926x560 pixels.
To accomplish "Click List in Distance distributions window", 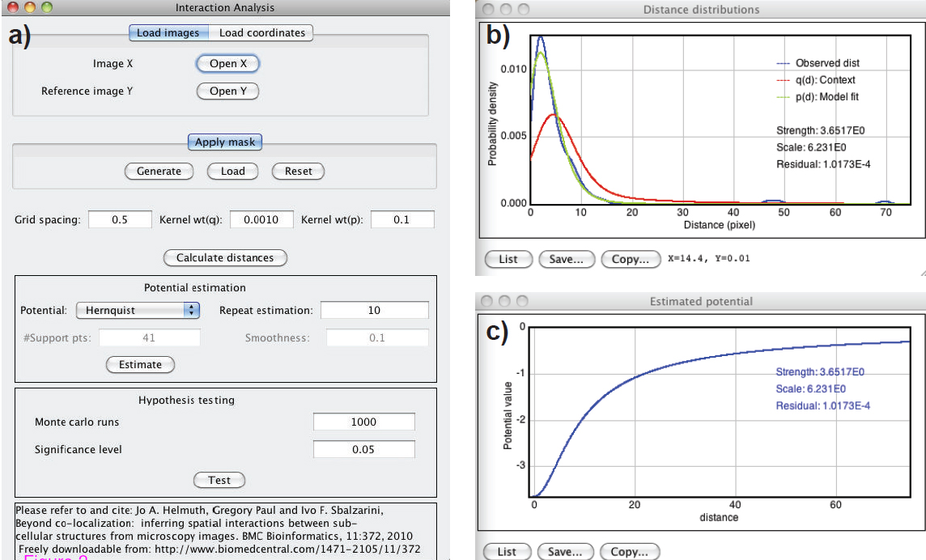I will pos(508,260).
